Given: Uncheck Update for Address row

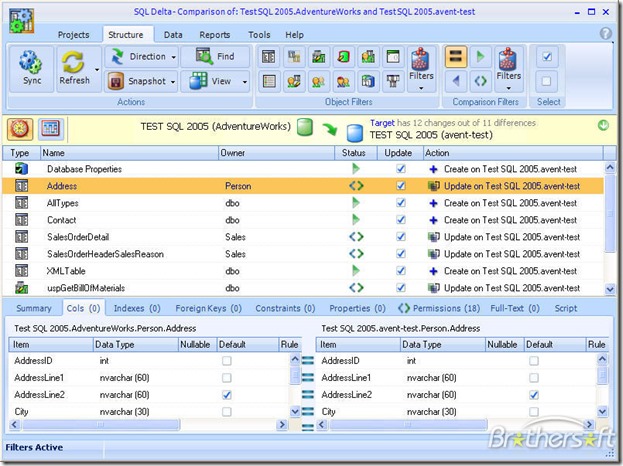Looking at the screenshot, I should coord(400,186).
